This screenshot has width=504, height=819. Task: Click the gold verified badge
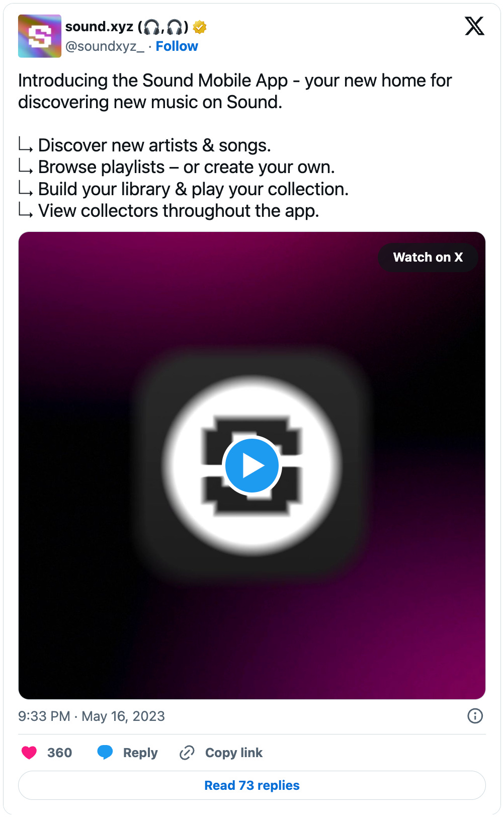point(200,27)
